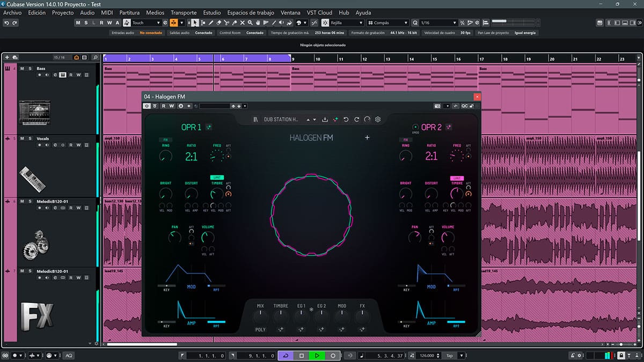Click the No conectado audio inputs status
The width and height of the screenshot is (644, 362).
tap(151, 33)
